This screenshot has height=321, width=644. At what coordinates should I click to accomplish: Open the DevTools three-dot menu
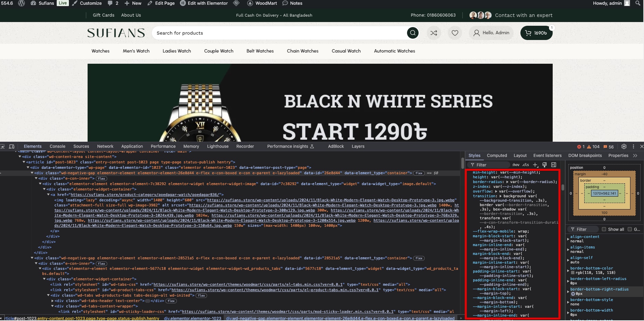tap(633, 146)
